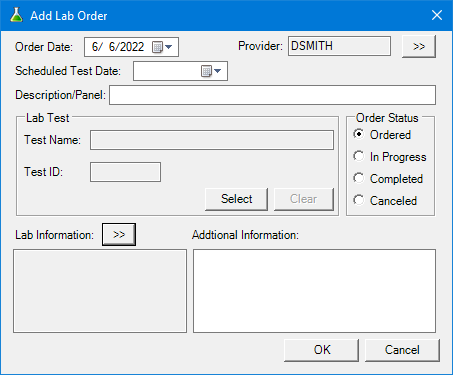The height and width of the screenshot is (375, 453).
Task: Click into the Additional Information text box
Action: point(314,291)
